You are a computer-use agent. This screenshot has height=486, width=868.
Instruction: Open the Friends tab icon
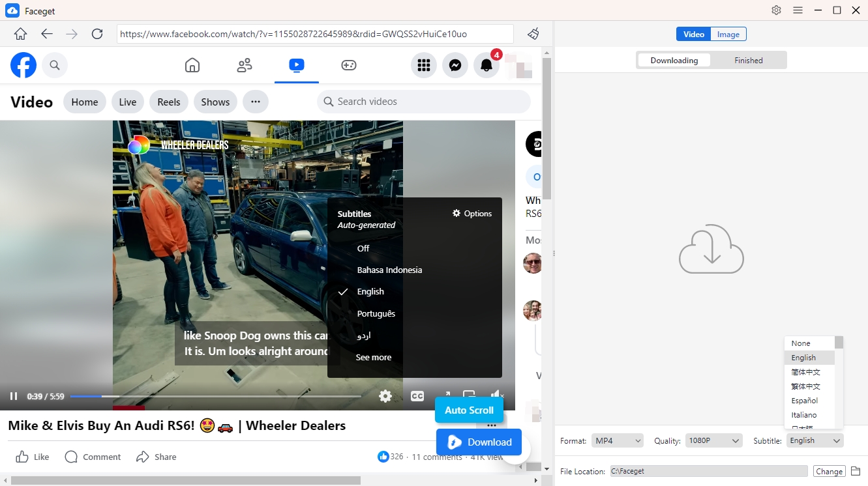245,65
